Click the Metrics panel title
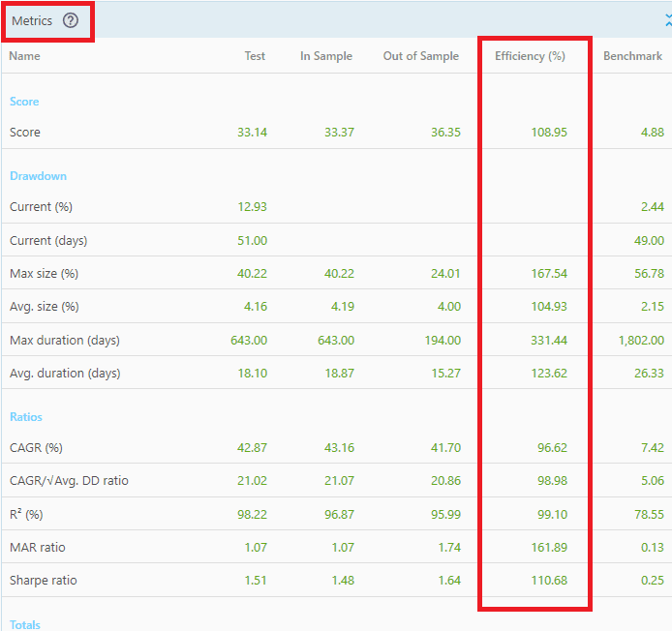The image size is (672, 631). [32, 20]
